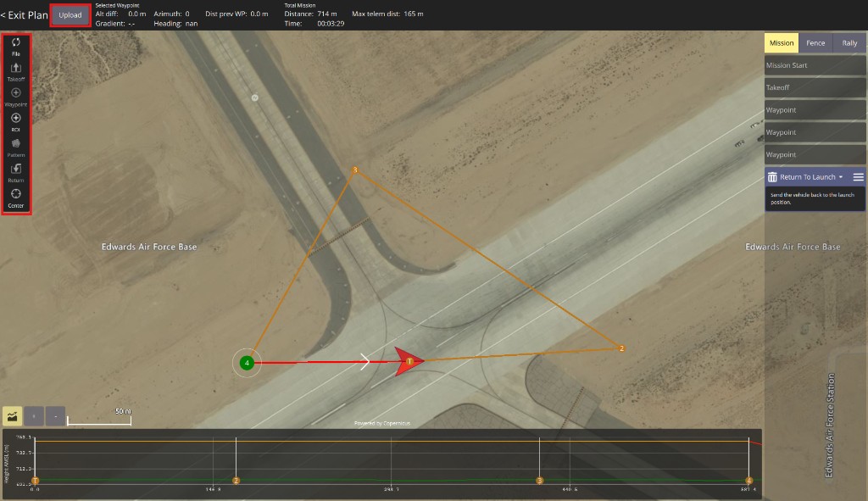The image size is (868, 501).
Task: Click the Return To Launch item title
Action: (x=808, y=177)
